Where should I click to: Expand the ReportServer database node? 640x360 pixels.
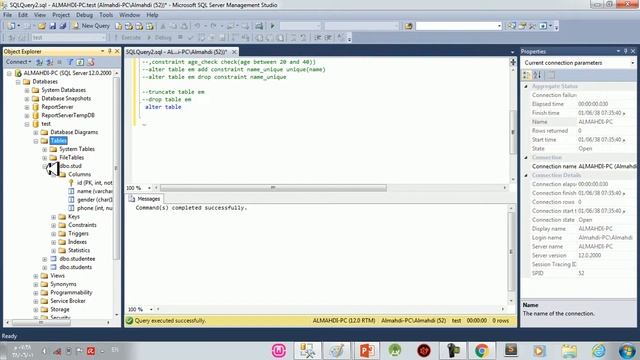coord(27,107)
